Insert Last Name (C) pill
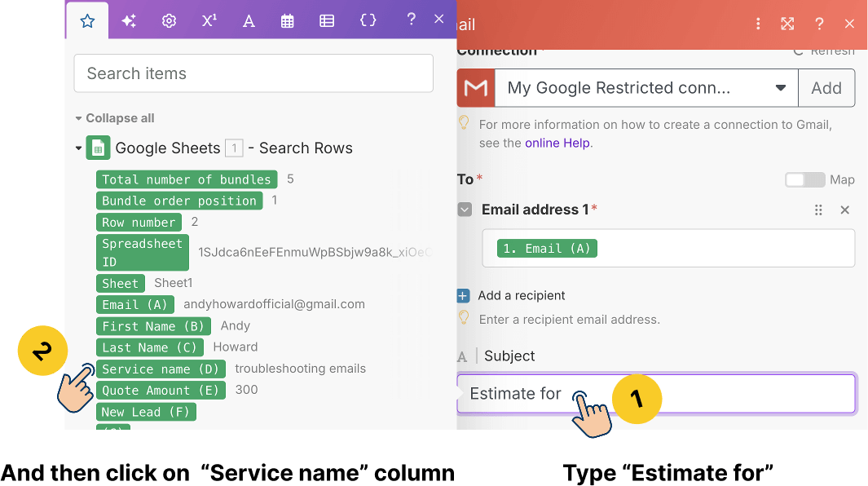The width and height of the screenshot is (868, 486). (149, 347)
